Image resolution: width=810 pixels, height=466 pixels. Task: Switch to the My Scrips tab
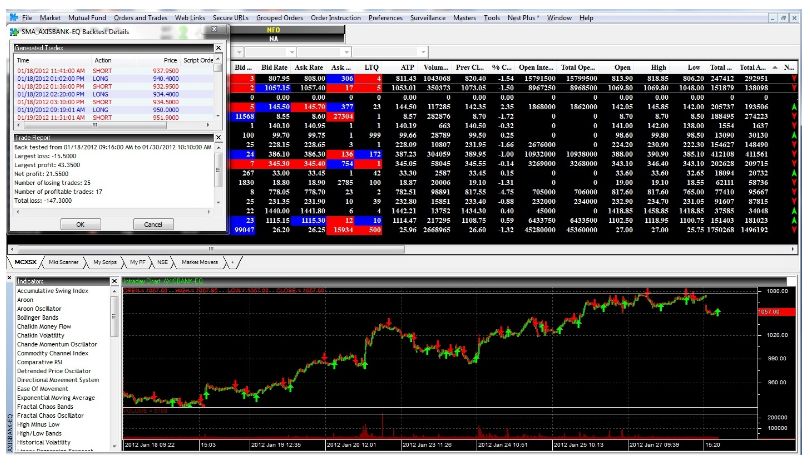[104, 261]
